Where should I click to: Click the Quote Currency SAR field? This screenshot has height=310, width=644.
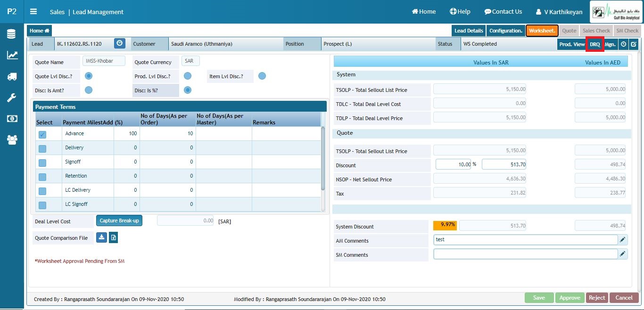point(190,61)
